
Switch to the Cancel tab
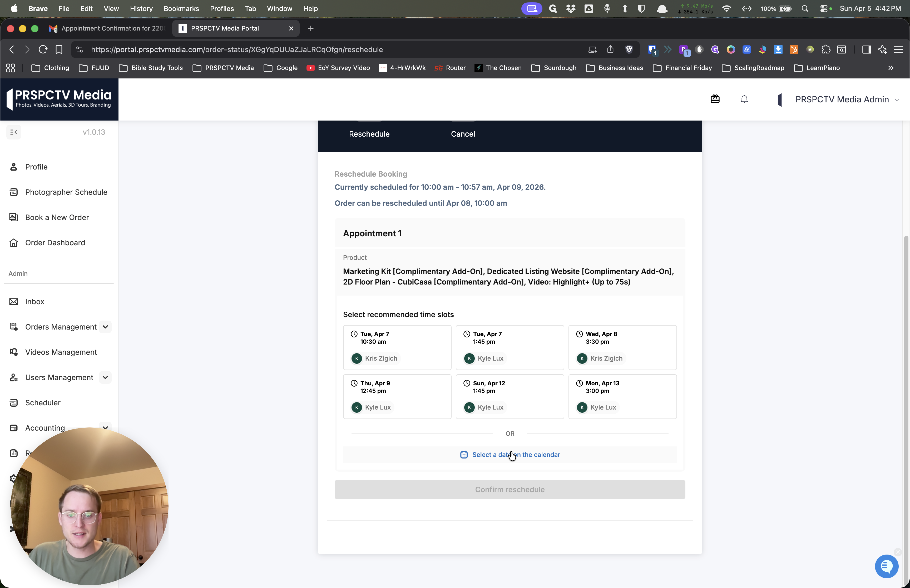[463, 134]
